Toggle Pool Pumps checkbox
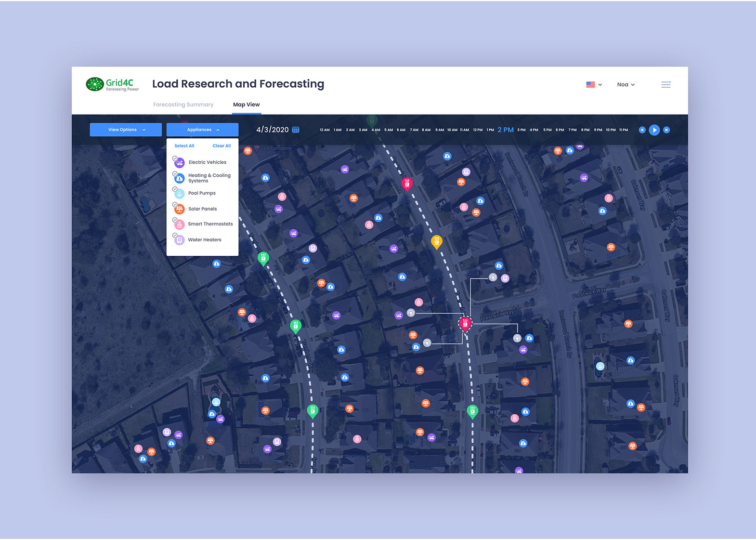756x540 pixels. click(x=175, y=189)
